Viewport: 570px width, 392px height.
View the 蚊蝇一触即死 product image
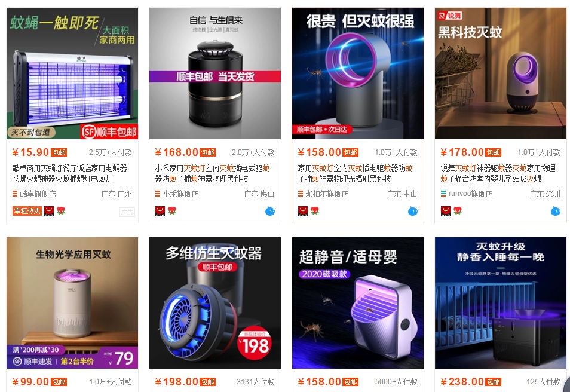tap(72, 73)
